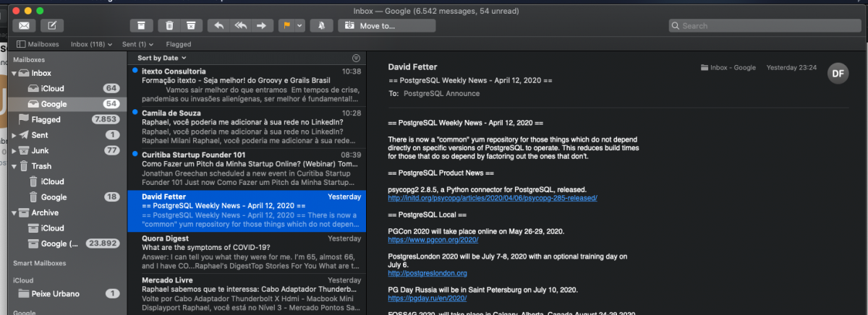Select Google inbox with 54 unread
The height and width of the screenshot is (315, 868).
[x=67, y=104]
